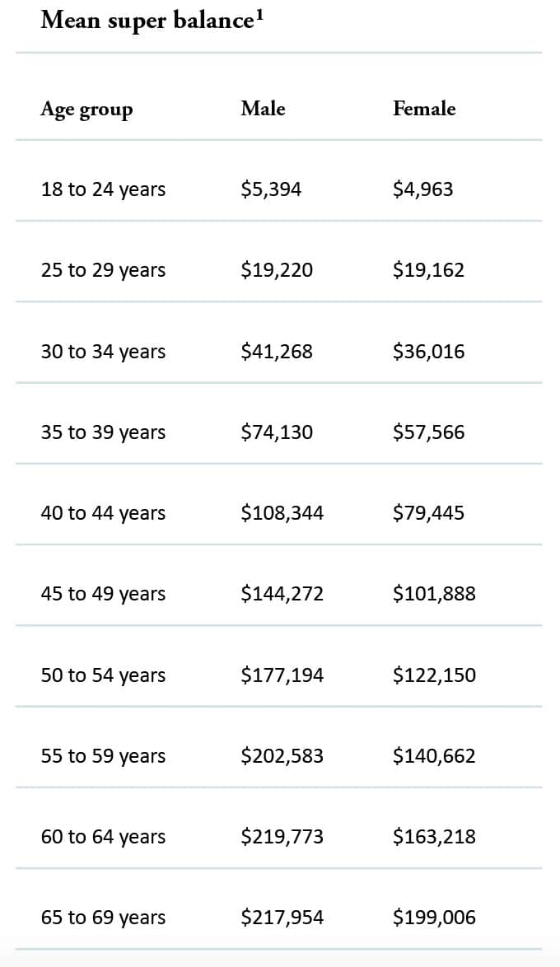Click the male balance $217,954
The width and height of the screenshot is (560, 967).
coord(282,918)
